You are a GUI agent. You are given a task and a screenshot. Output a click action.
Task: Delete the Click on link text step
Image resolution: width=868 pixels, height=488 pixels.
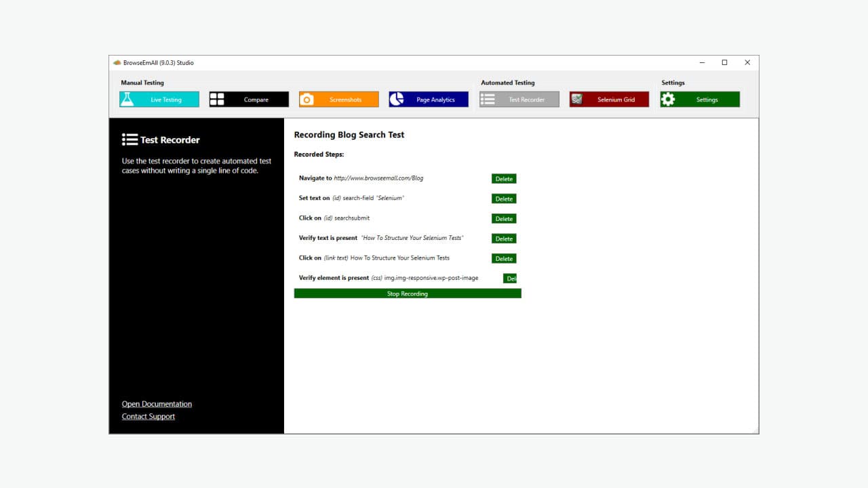point(504,258)
